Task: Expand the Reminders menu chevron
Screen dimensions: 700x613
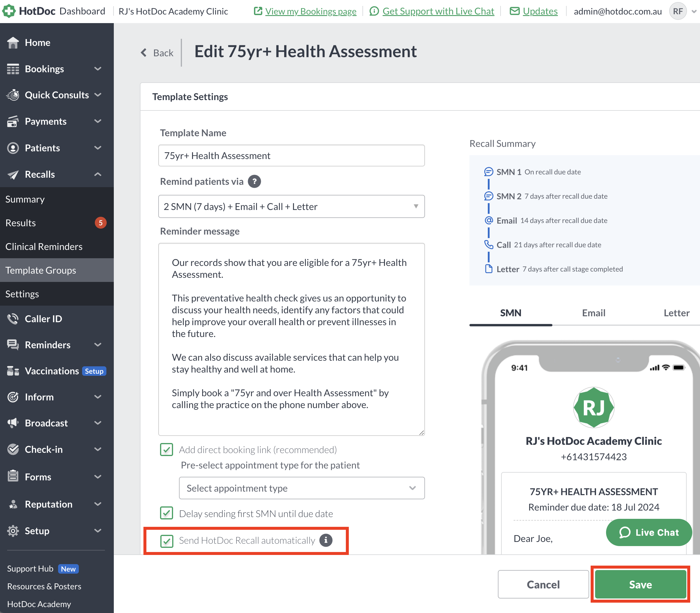Action: pos(98,344)
